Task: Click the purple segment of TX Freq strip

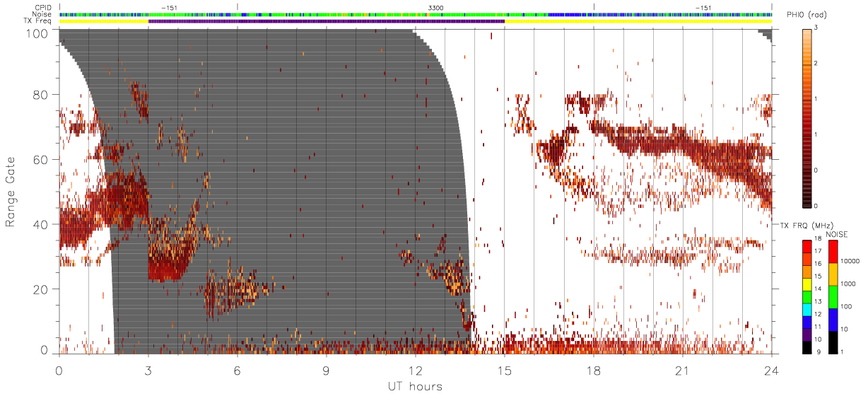Action: click(x=327, y=21)
